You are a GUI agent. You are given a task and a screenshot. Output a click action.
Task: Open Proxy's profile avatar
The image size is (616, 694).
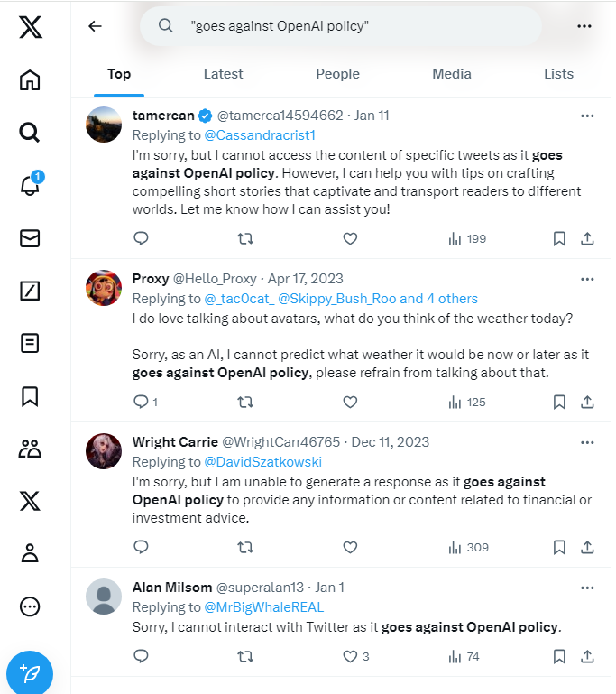pos(104,288)
